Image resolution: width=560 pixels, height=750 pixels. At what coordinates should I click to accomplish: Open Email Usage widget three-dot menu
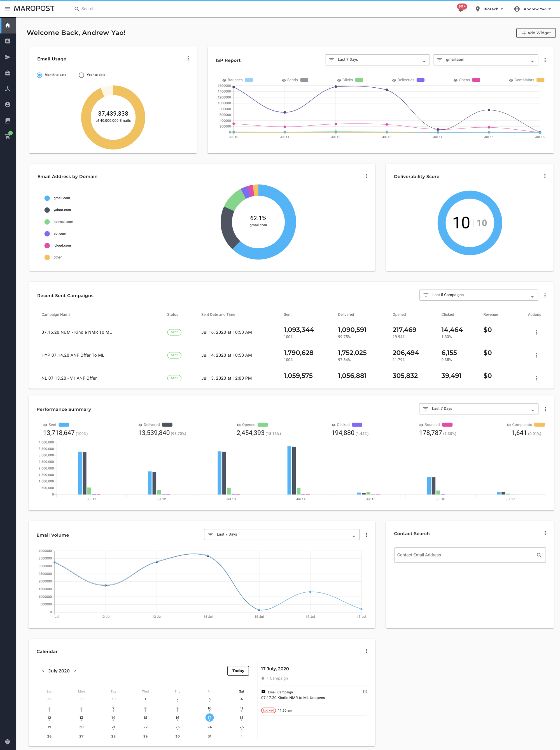click(188, 59)
